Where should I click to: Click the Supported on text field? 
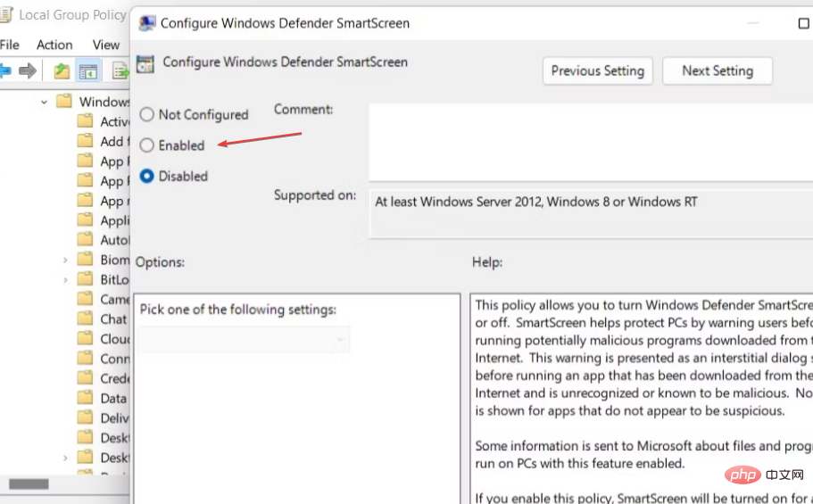[591, 213]
